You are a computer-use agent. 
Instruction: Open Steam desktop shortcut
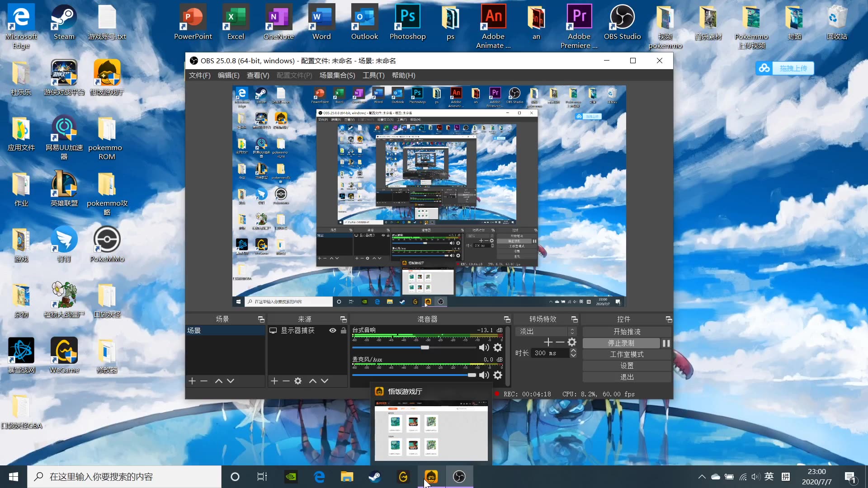pos(64,23)
